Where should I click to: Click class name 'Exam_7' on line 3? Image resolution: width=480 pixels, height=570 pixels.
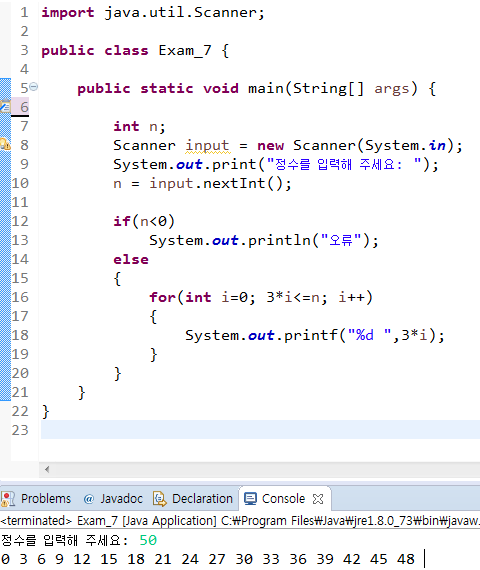pos(185,51)
